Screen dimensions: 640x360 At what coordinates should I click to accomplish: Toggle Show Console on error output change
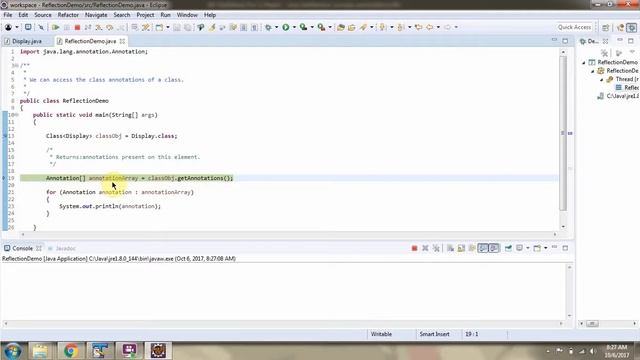tap(494, 248)
